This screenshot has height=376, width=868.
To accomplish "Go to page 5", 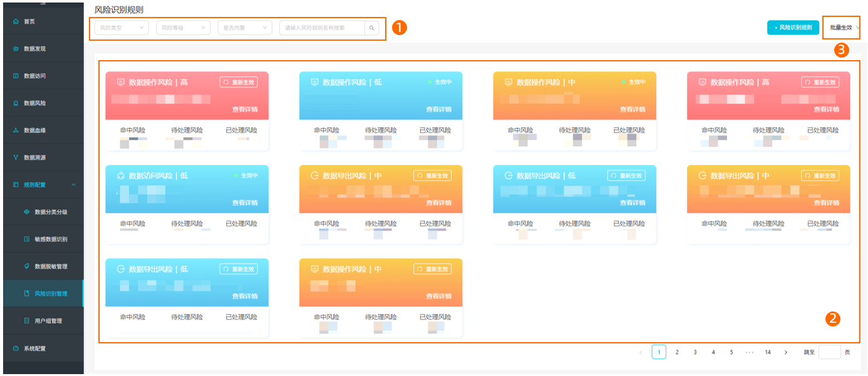I will (731, 352).
